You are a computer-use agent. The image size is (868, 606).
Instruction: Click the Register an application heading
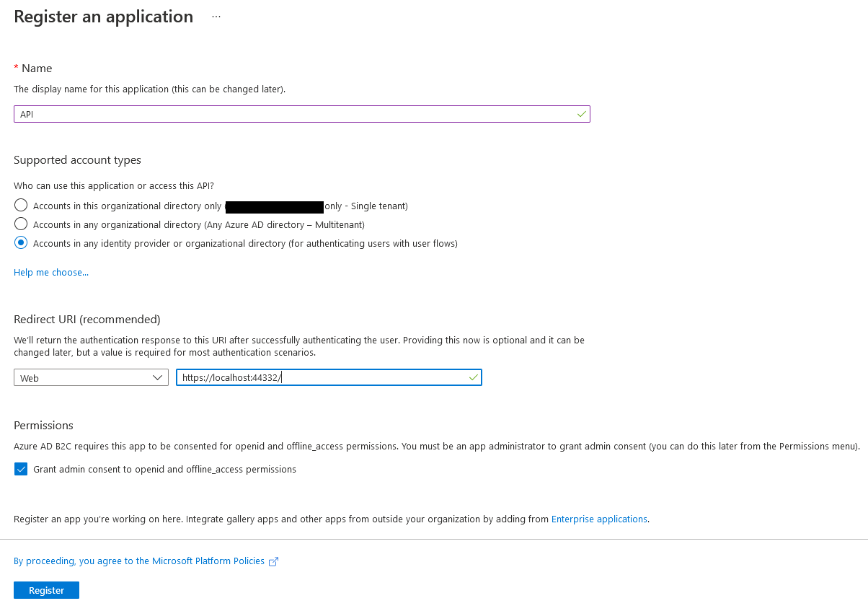(104, 17)
